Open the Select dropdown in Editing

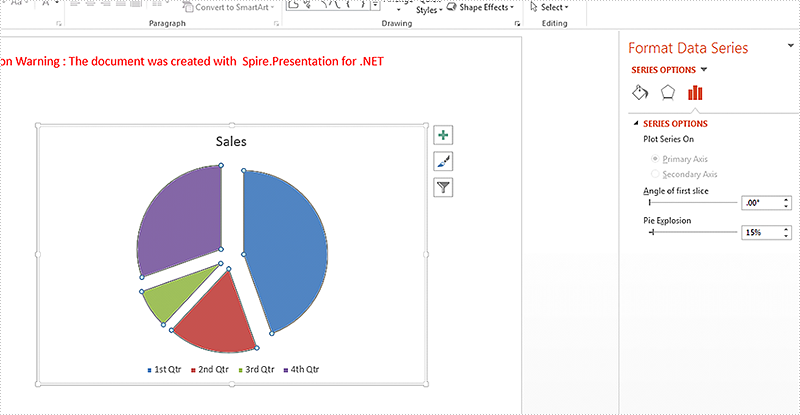pos(549,7)
